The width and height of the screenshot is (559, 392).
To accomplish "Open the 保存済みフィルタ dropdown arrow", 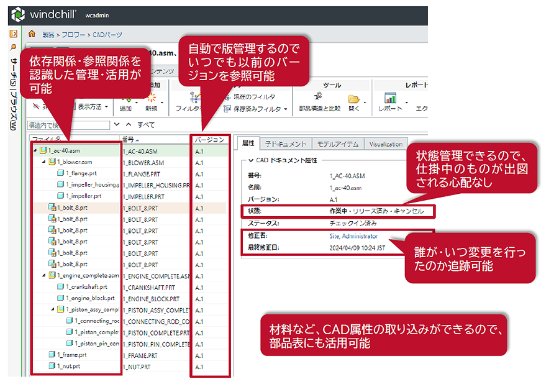I will 286,109.
